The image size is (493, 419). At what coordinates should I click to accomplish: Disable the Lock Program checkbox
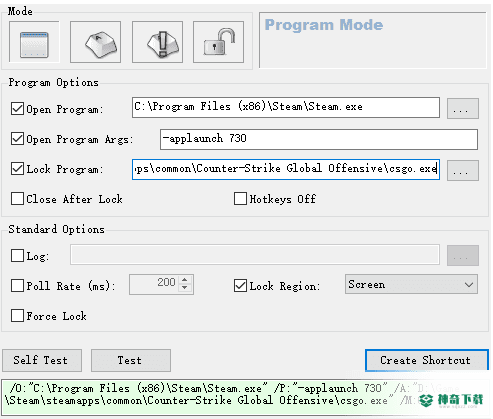[x=17, y=169]
